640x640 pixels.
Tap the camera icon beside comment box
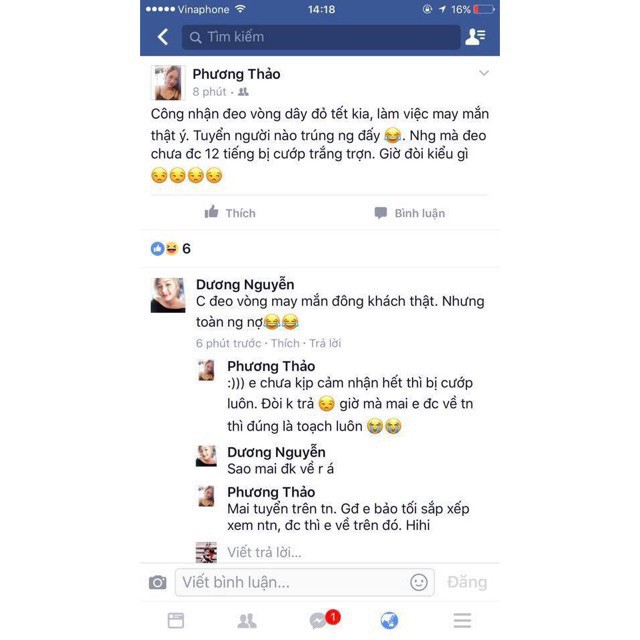click(158, 582)
